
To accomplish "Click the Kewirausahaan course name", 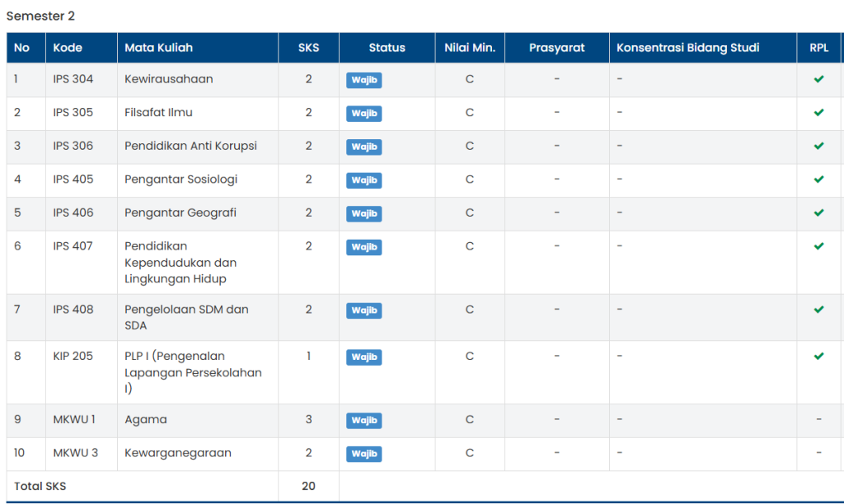I will coord(168,79).
